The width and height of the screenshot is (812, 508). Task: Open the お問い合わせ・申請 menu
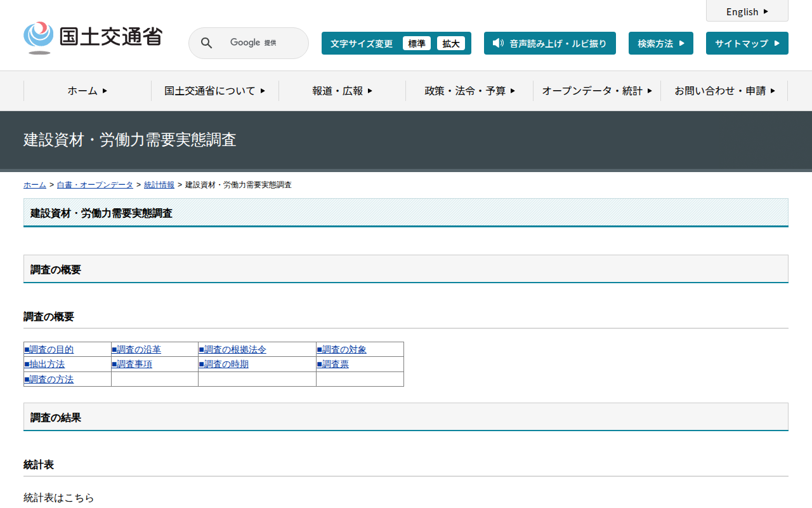tap(724, 91)
